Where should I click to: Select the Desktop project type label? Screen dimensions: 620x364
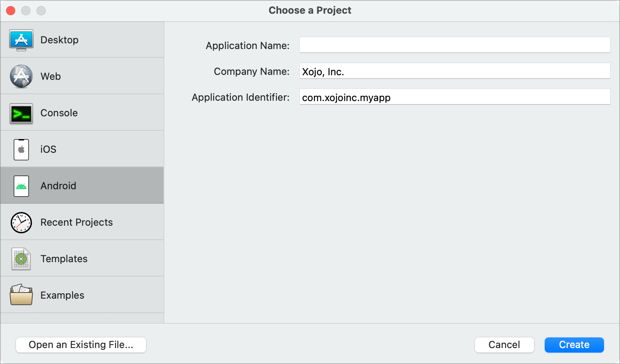tap(59, 40)
